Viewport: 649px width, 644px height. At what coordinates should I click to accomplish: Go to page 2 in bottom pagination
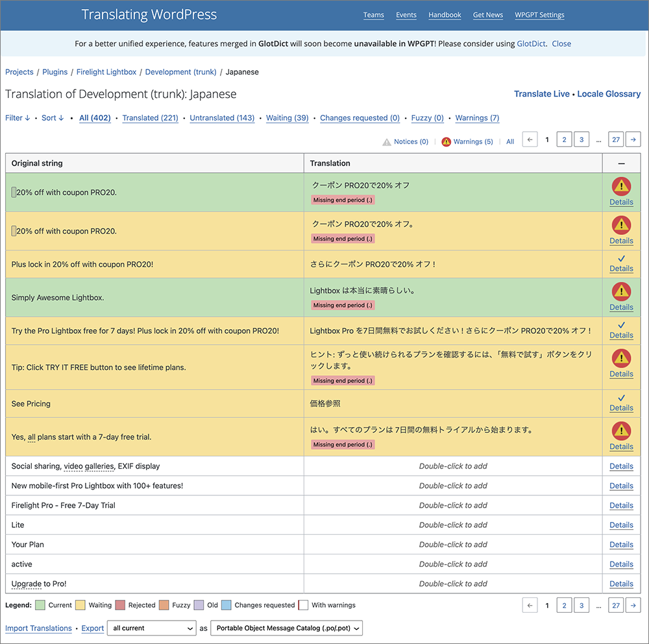(564, 606)
